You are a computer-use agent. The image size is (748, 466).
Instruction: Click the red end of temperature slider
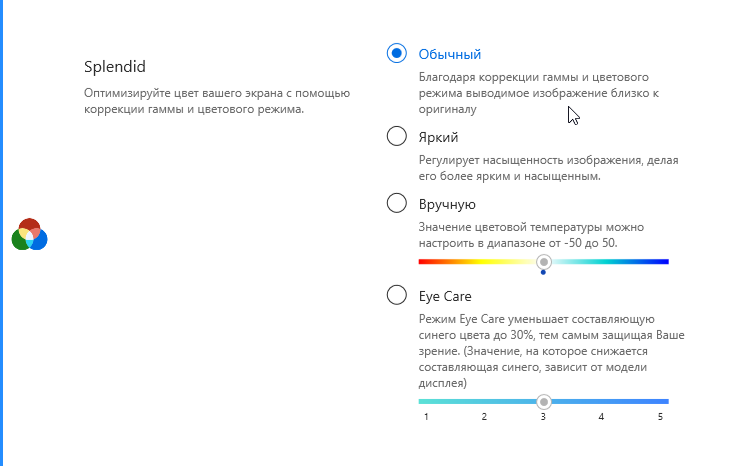coord(423,262)
